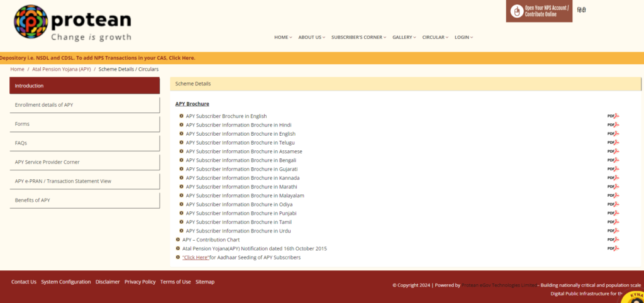The width and height of the screenshot is (644, 303).
Task: Click Information Brochure in Bengali text
Action: [241, 160]
